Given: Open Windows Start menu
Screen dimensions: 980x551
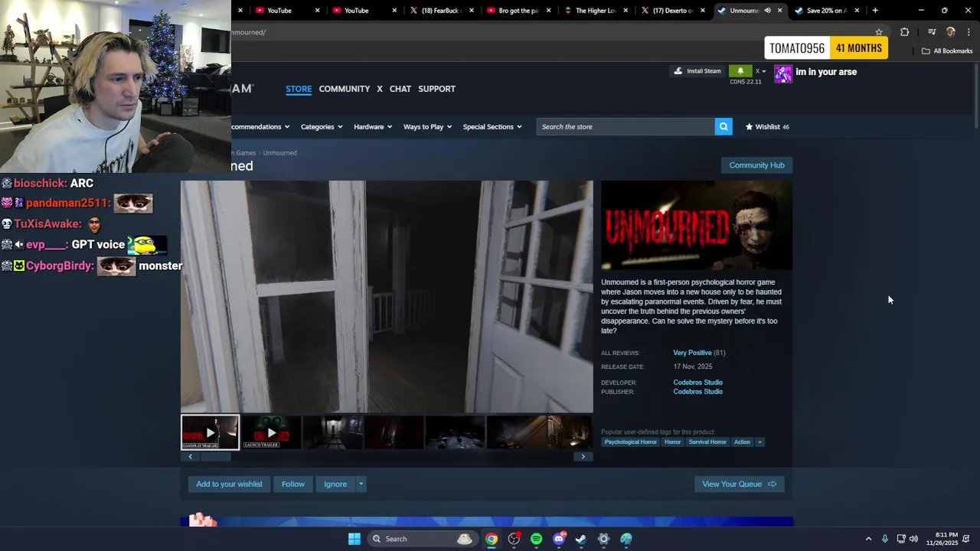Looking at the screenshot, I should (x=354, y=539).
